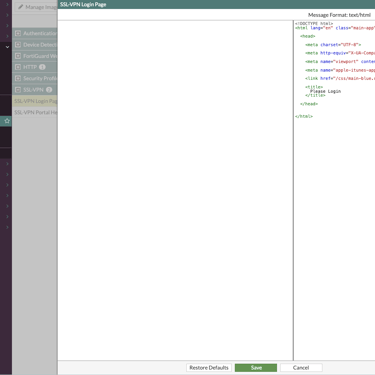Expand the HTTP message group
This screenshot has height=375, width=375.
click(x=18, y=67)
